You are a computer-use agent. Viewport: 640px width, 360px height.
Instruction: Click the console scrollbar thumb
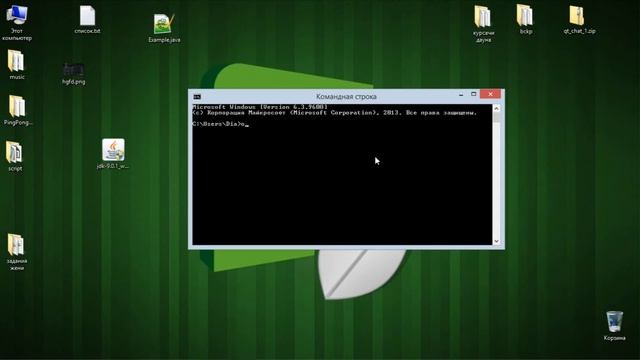click(496, 118)
